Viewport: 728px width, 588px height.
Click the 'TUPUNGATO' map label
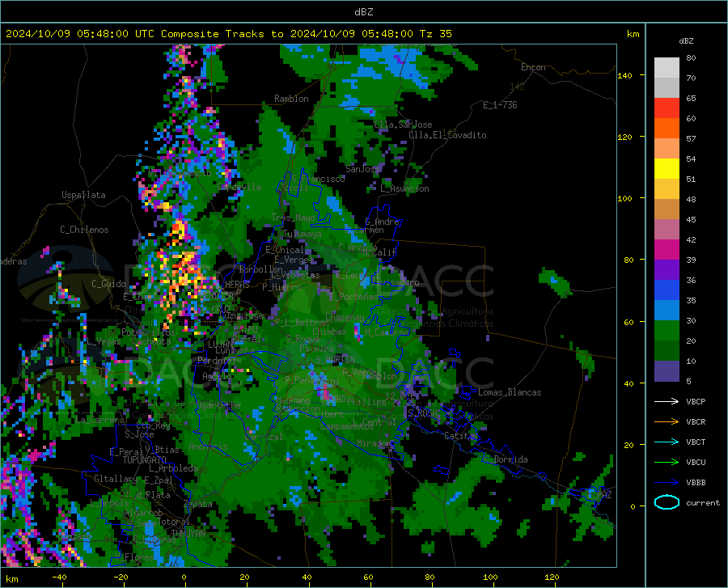(145, 460)
